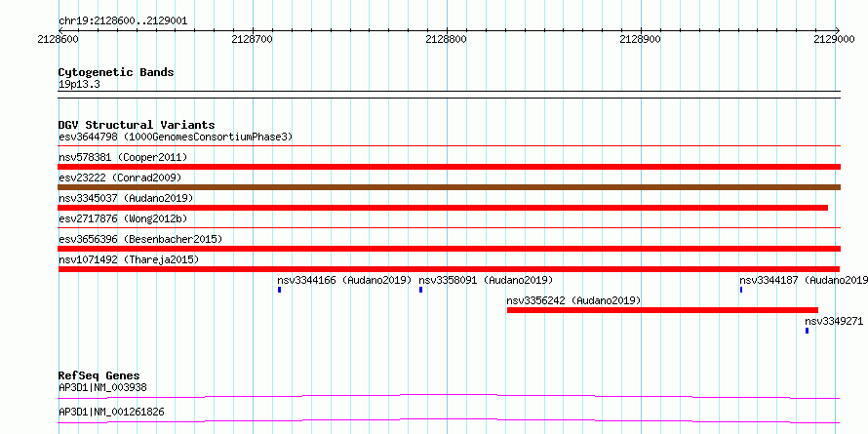
Task: Select the red esv3656396 variant bar
Action: 449,249
